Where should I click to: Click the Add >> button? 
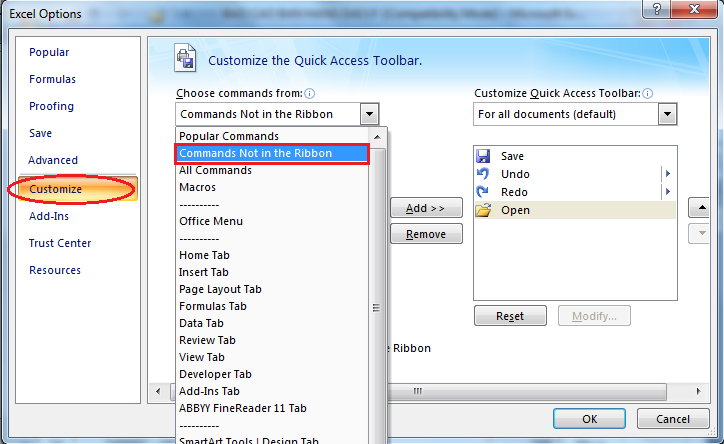tap(426, 208)
